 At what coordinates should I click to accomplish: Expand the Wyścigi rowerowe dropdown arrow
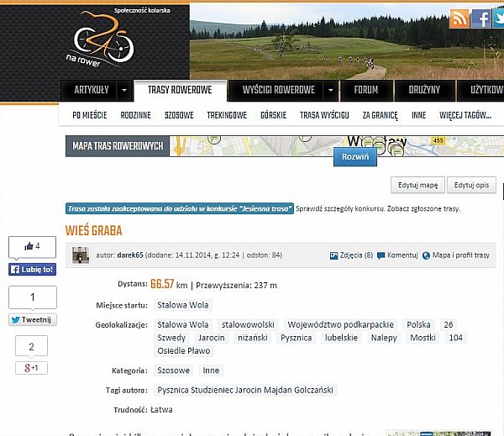coord(330,90)
